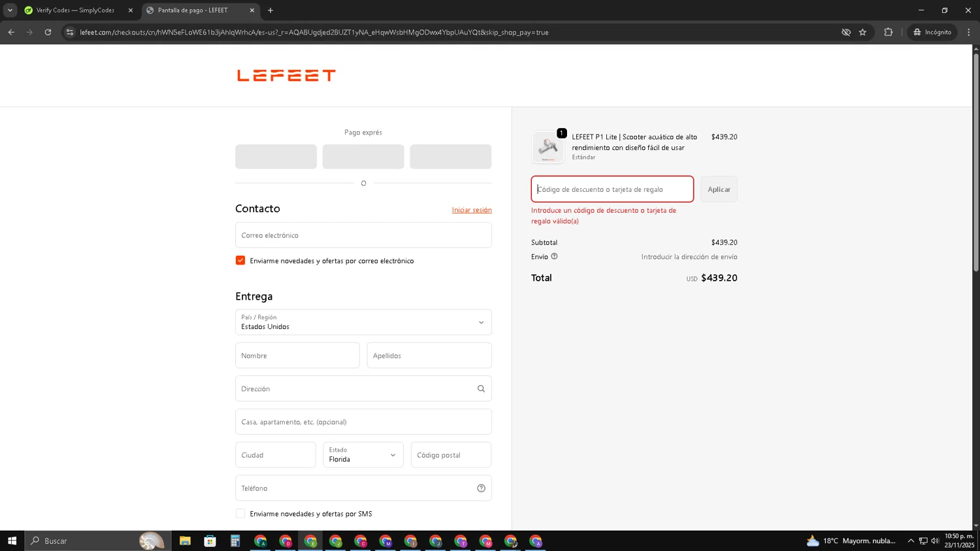Open the search magnifier in Dirección field

tap(481, 388)
